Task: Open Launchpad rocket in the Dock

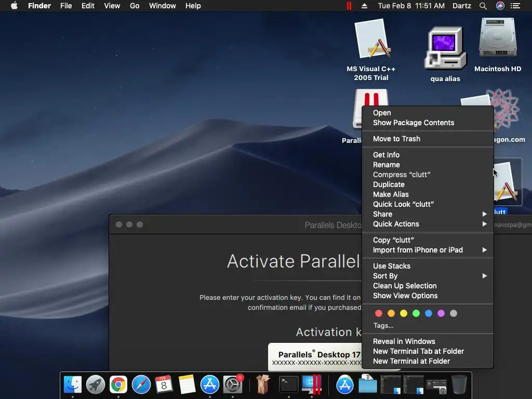Action: point(96,384)
